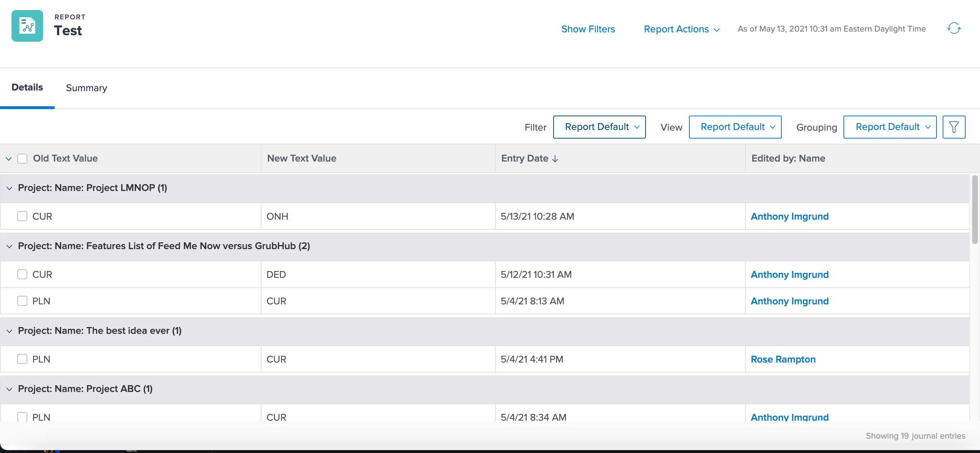This screenshot has height=453, width=980.
Task: Open the Filter Report Default dropdown
Action: pyautogui.click(x=599, y=127)
